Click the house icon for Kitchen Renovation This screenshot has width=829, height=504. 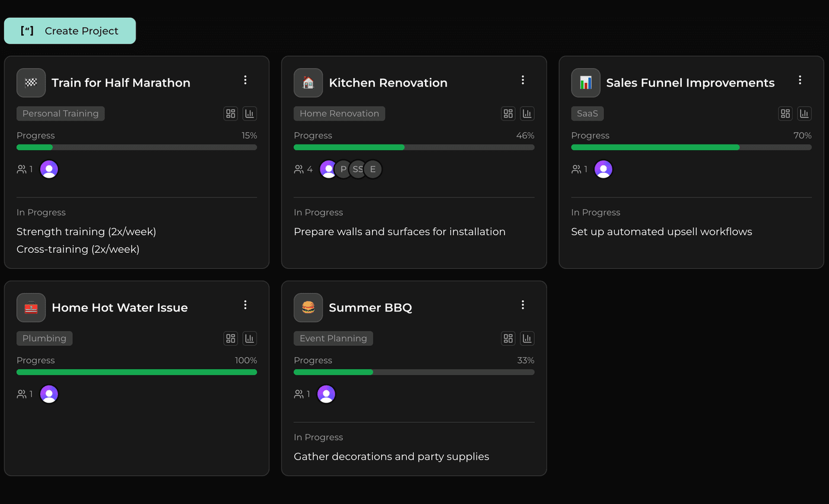tap(309, 83)
